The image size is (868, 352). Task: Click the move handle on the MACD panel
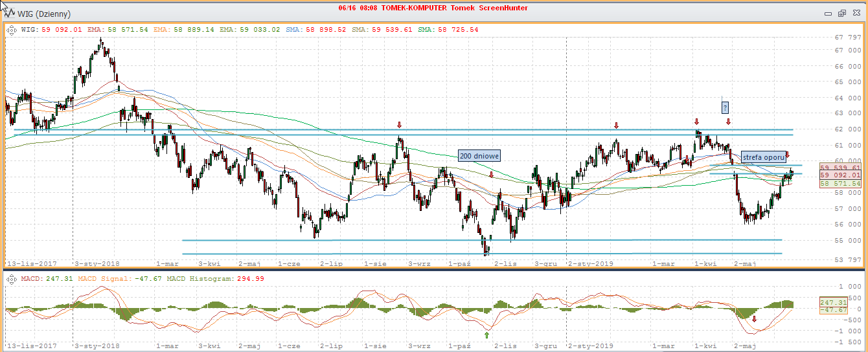click(11, 278)
